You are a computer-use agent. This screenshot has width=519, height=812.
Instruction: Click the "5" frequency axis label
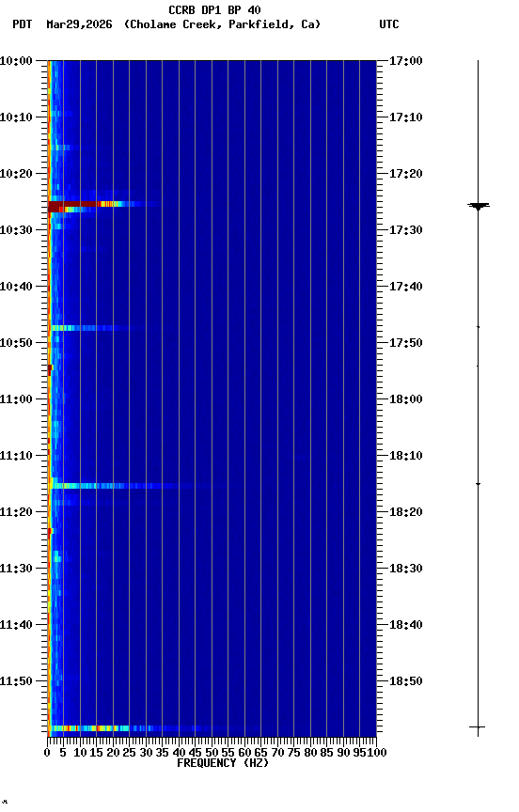63,754
